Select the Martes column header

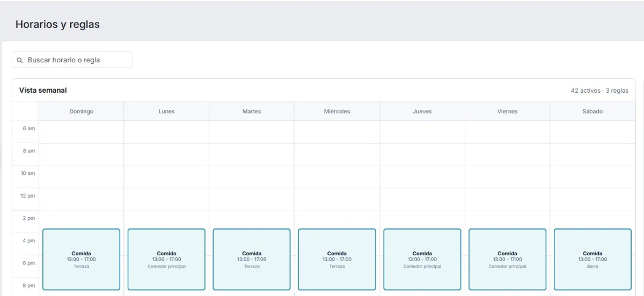point(252,112)
